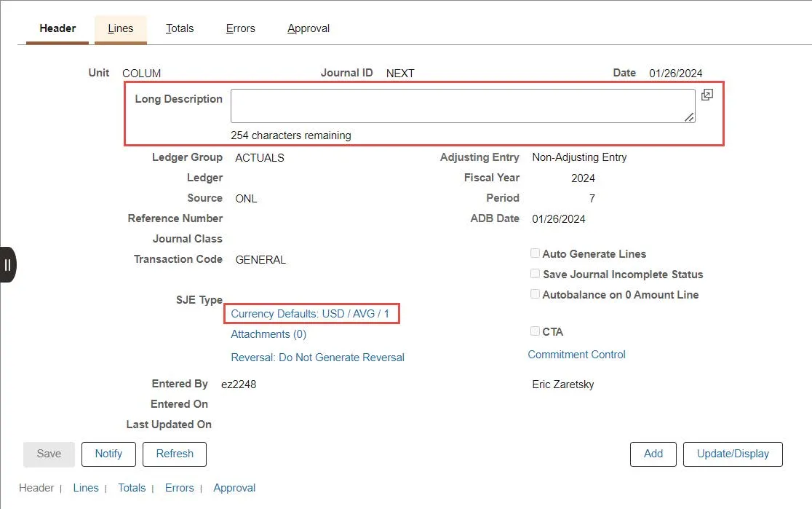
Task: Click the Fiscal Year value 2024
Action: pyautogui.click(x=583, y=178)
